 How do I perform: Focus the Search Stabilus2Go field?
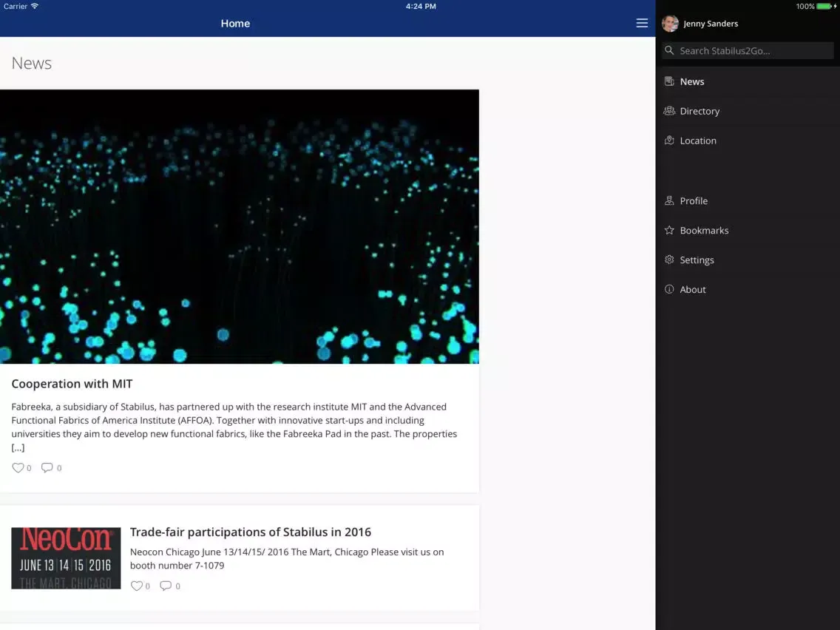pyautogui.click(x=748, y=50)
